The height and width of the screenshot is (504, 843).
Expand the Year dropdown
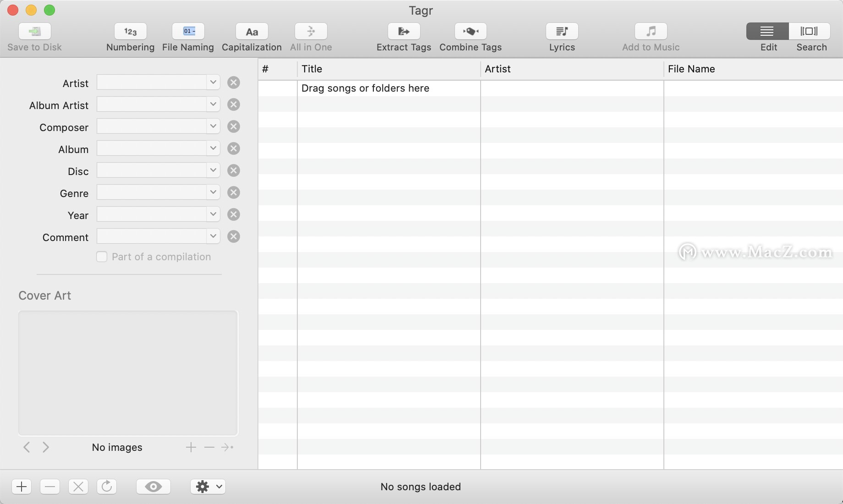pyautogui.click(x=213, y=214)
